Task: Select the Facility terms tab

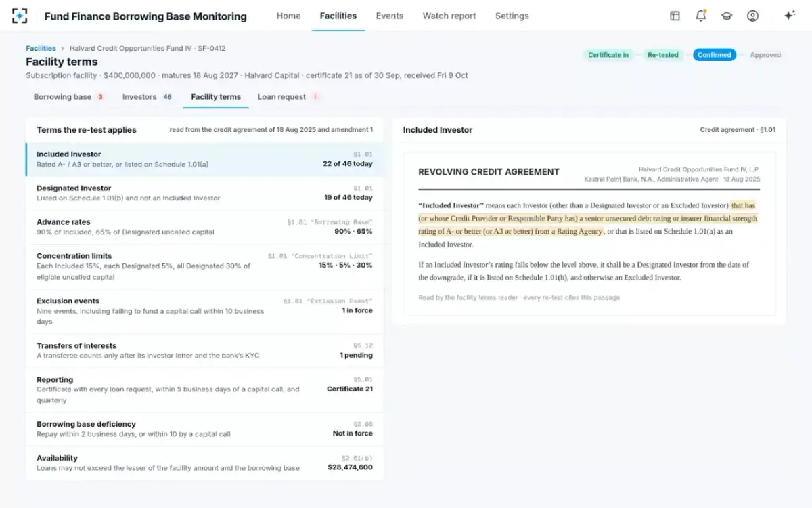Action: 216,97
